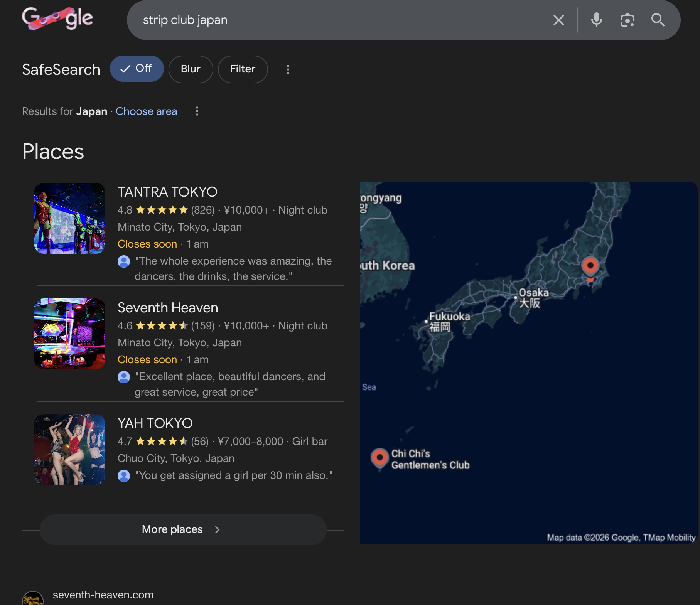Click the 'Choose area' link
The height and width of the screenshot is (605, 700).
tap(146, 111)
